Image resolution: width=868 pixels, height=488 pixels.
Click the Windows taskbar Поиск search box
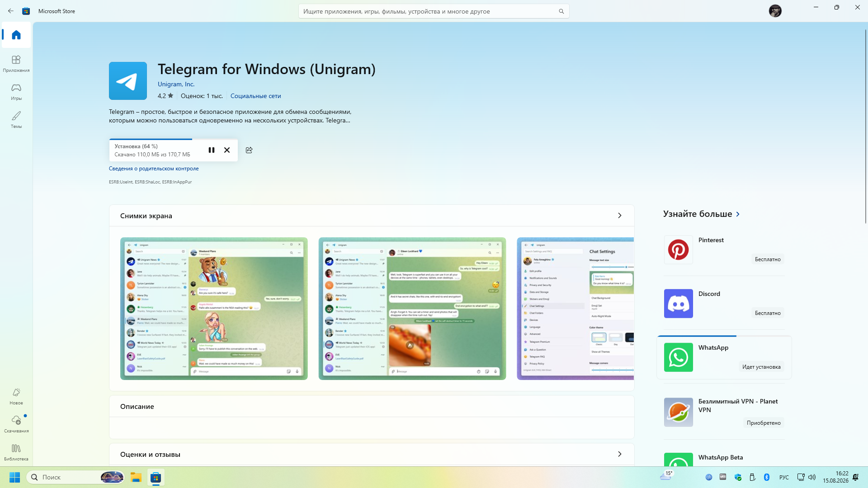[x=75, y=477]
